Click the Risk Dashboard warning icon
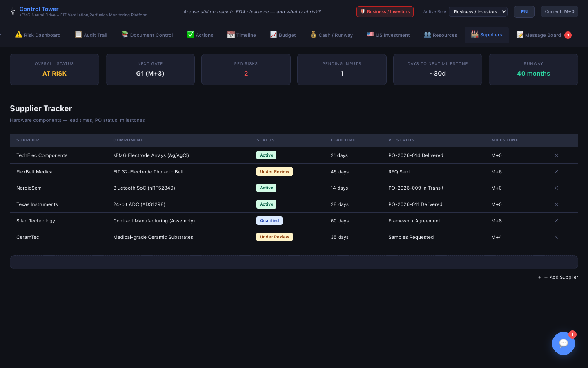This screenshot has width=588, height=368. 19,35
